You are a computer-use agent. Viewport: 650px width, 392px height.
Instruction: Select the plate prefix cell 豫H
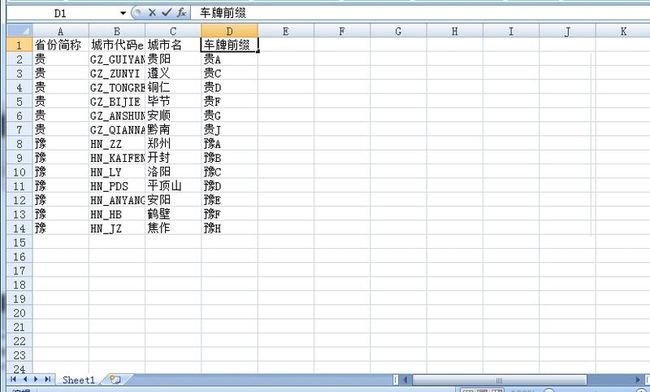(230, 228)
